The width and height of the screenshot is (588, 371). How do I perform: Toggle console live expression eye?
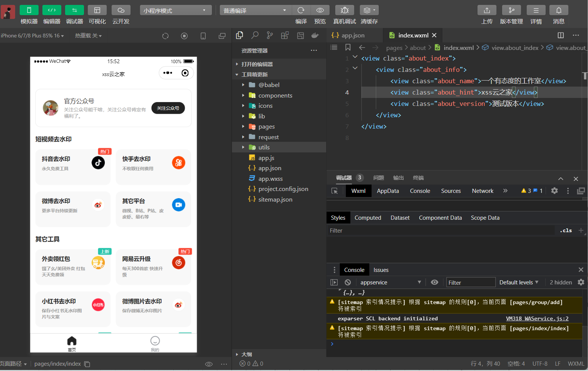[434, 282]
